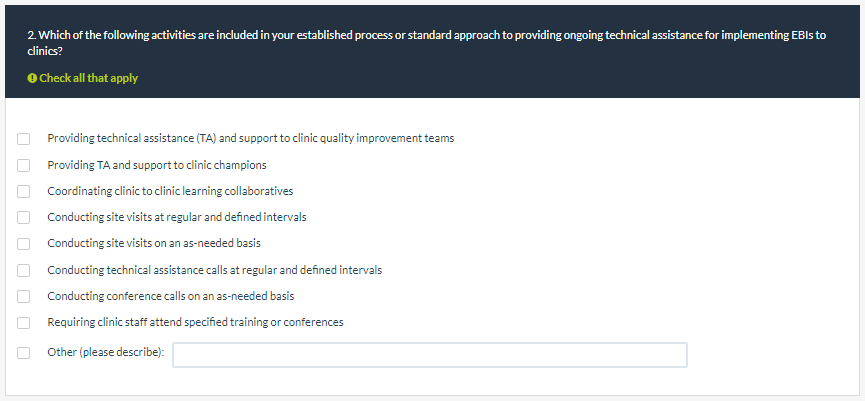Check the box for support to clinic champions
The height and width of the screenshot is (401, 865).
click(24, 165)
